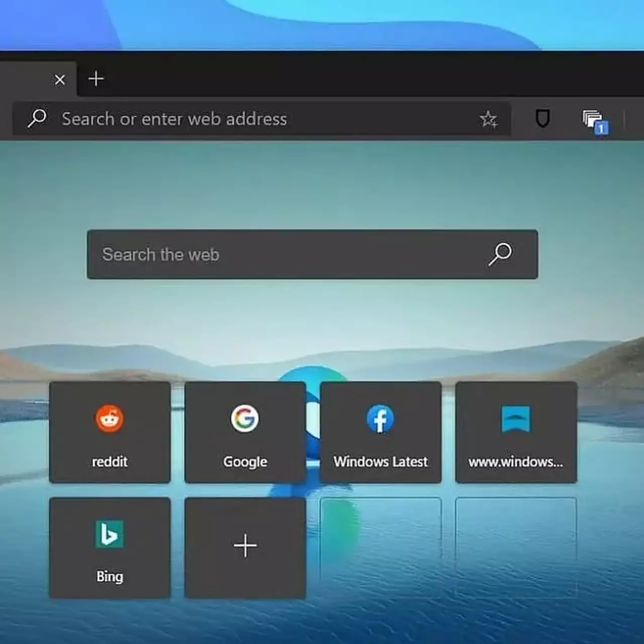Click the address bar search magnifier icon
Viewport: 644px width, 644px height.
pos(37,118)
